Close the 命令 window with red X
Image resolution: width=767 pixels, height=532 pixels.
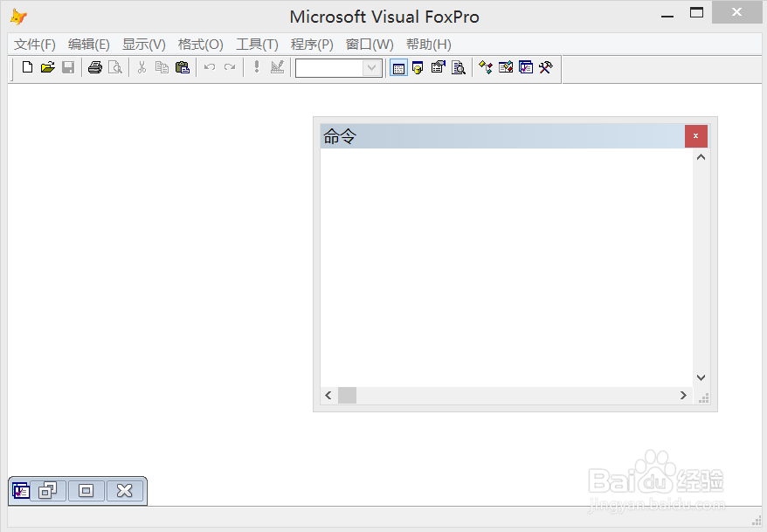coord(695,136)
